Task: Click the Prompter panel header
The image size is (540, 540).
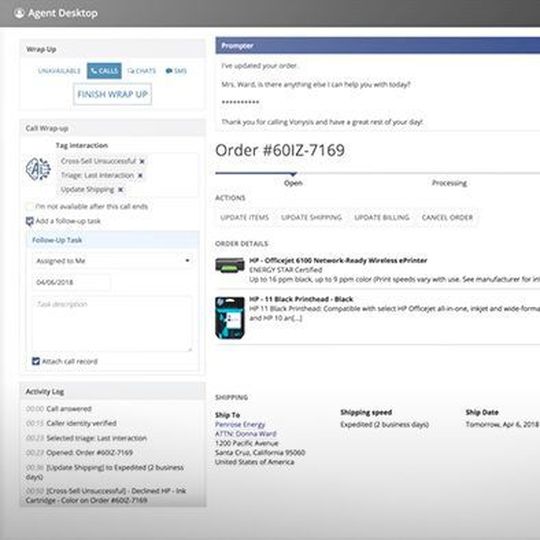Action: [377, 45]
